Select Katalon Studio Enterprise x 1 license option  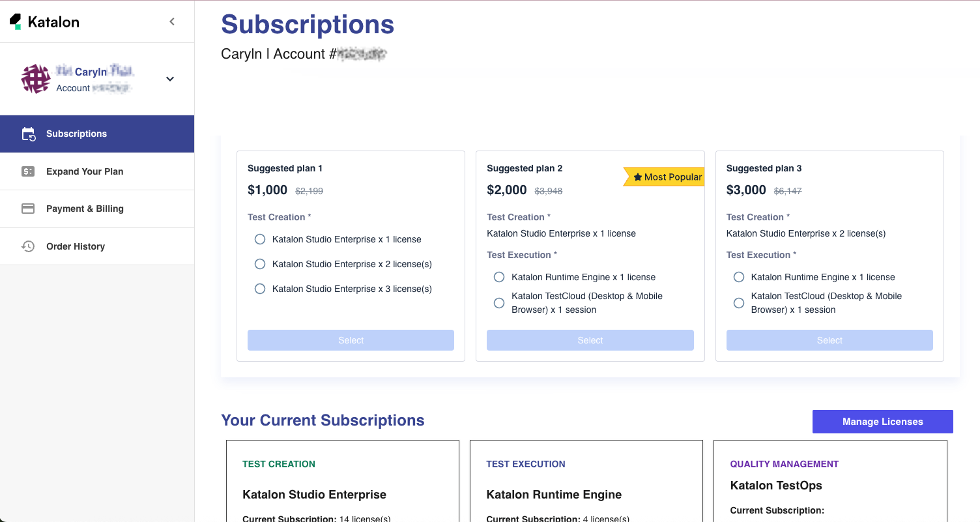pos(260,239)
